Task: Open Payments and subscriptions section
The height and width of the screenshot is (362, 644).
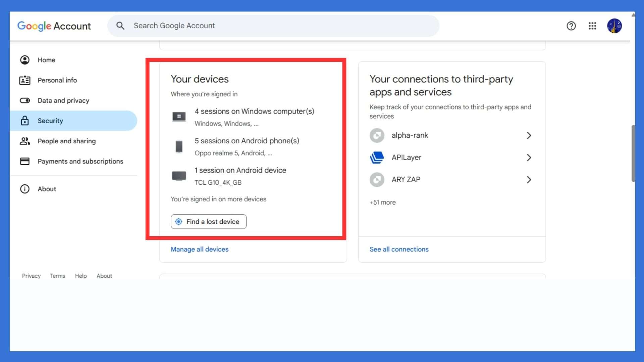Action: click(73, 161)
